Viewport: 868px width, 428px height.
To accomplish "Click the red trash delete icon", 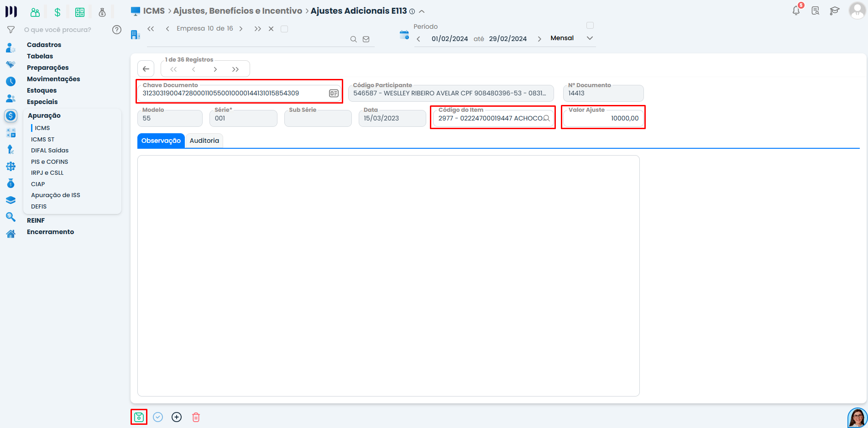I will point(196,417).
